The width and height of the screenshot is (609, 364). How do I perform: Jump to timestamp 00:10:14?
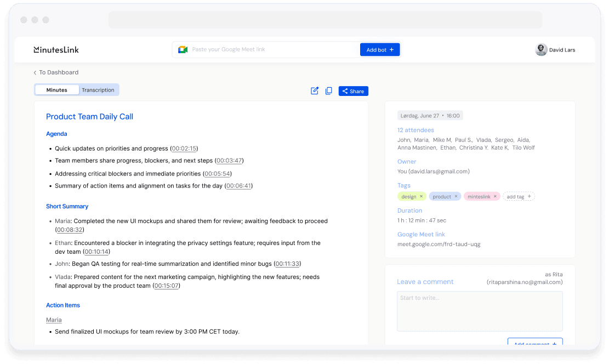(x=96, y=252)
